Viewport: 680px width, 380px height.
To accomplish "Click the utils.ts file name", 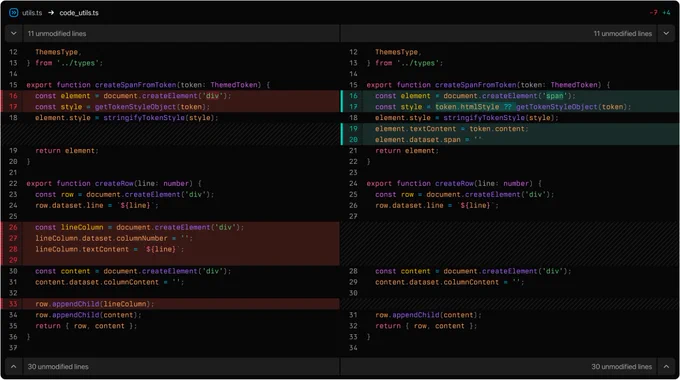I will [x=32, y=13].
